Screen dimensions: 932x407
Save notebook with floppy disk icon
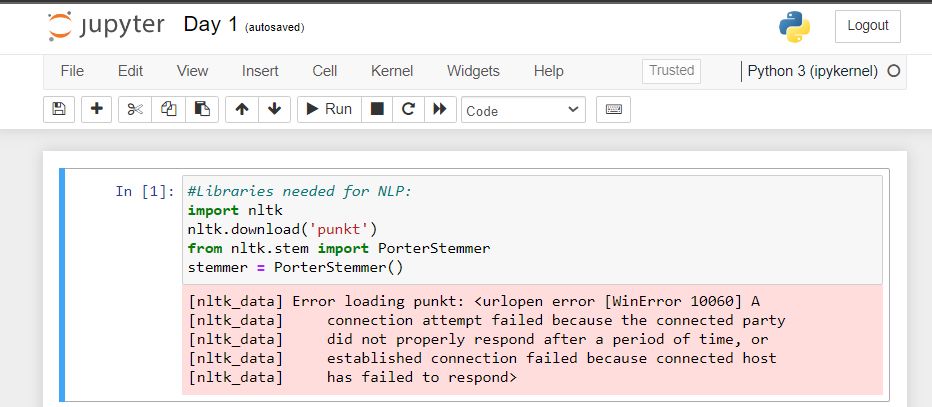click(59, 109)
